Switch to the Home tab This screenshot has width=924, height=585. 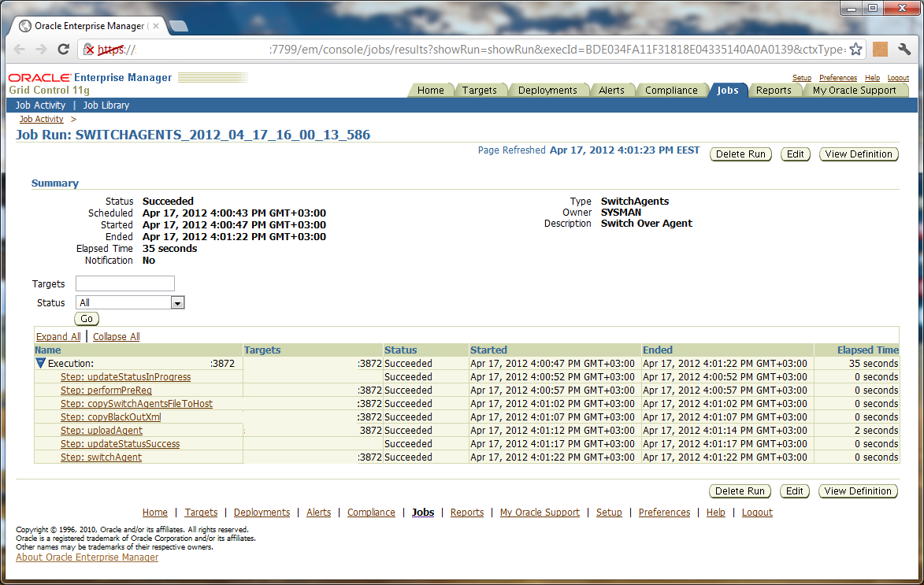click(x=431, y=90)
